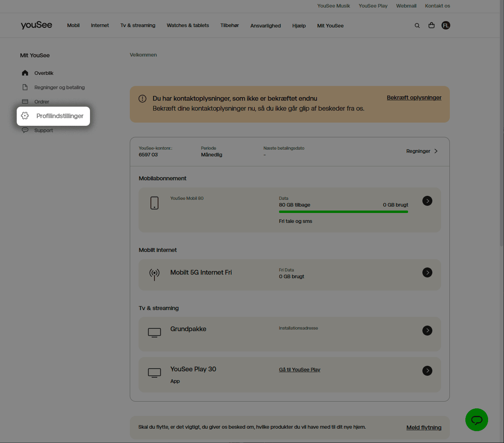Screen dimensions: 504x443
Task: Expand the Grundpakke arrow button
Action: (427, 330)
